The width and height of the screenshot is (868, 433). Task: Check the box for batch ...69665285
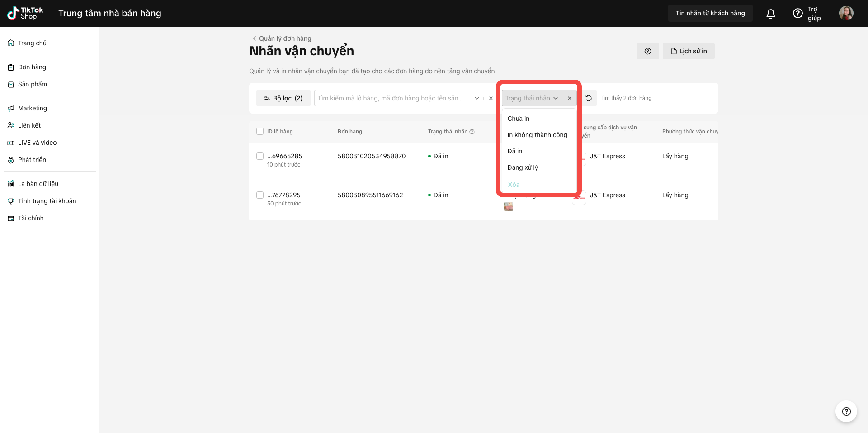(x=260, y=156)
